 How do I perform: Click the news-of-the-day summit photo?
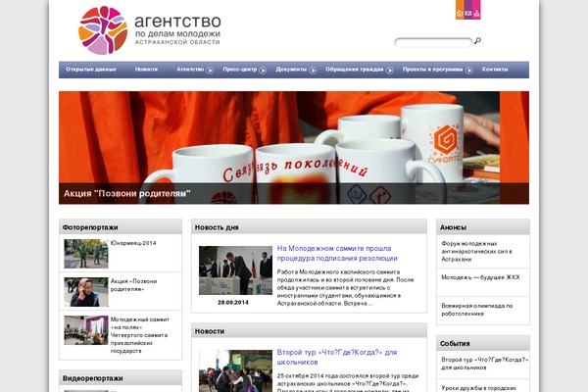click(x=235, y=270)
